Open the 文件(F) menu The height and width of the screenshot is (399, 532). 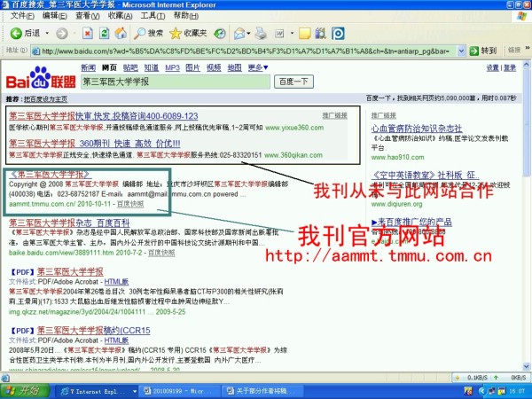22,16
